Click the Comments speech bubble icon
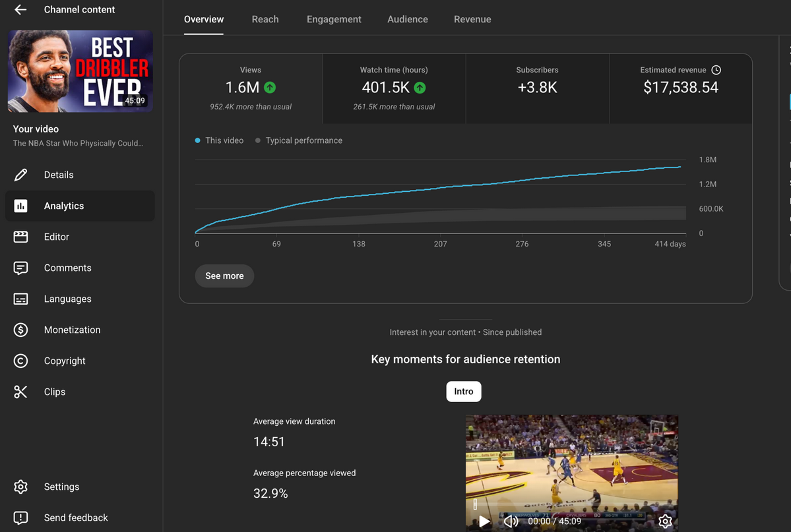Viewport: 791px width, 532px height. pyautogui.click(x=20, y=268)
